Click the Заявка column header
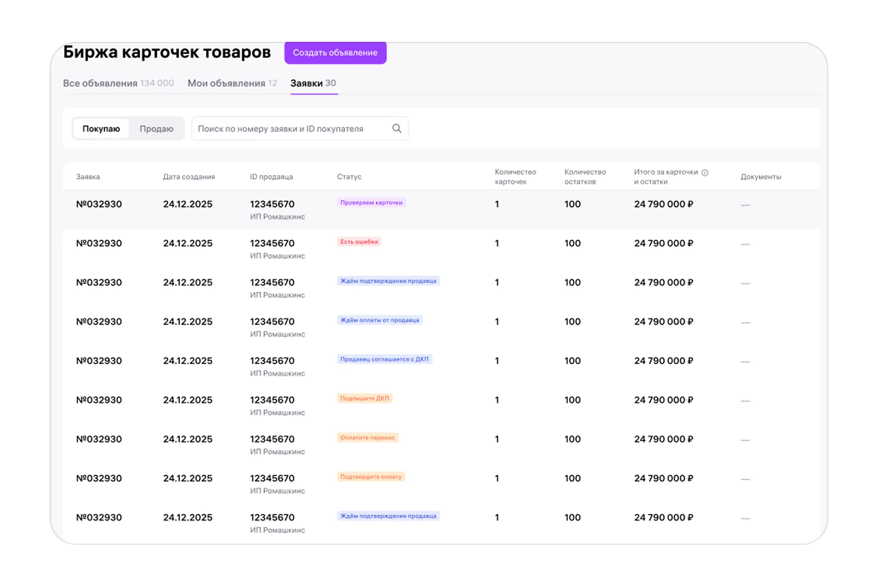This screenshot has height=588, width=878. point(88,177)
